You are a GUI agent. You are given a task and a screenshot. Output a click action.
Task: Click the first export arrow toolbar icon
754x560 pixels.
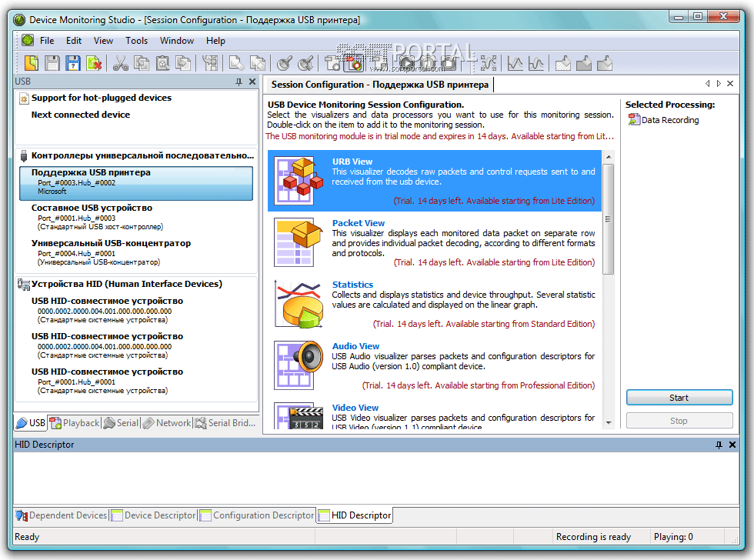tap(562, 63)
